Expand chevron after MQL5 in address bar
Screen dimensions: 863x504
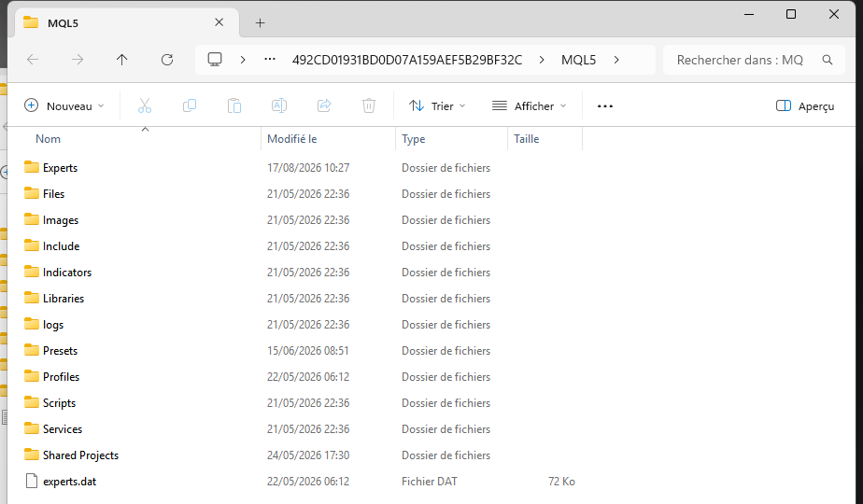coord(616,60)
